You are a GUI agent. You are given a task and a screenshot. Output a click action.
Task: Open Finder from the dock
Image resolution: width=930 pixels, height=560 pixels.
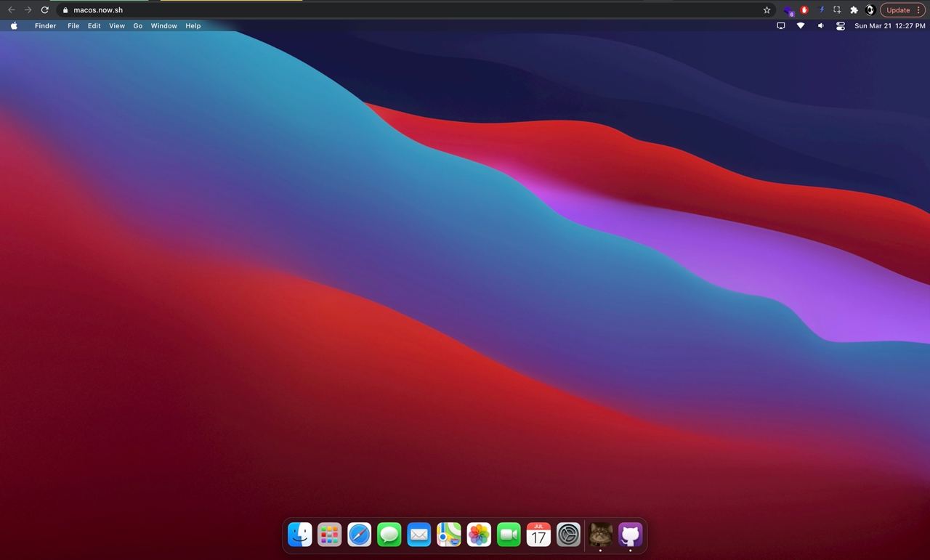pyautogui.click(x=300, y=535)
